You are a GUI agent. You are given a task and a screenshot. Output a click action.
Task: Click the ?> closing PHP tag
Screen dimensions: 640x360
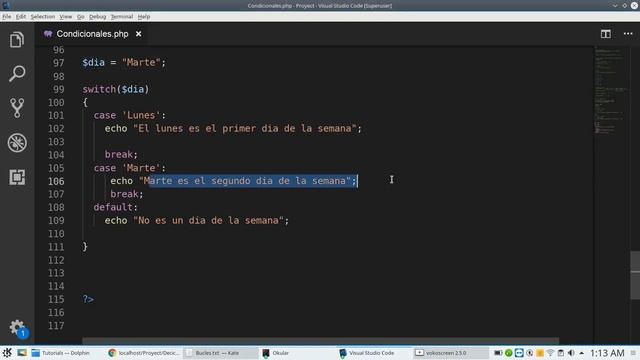click(x=88, y=299)
